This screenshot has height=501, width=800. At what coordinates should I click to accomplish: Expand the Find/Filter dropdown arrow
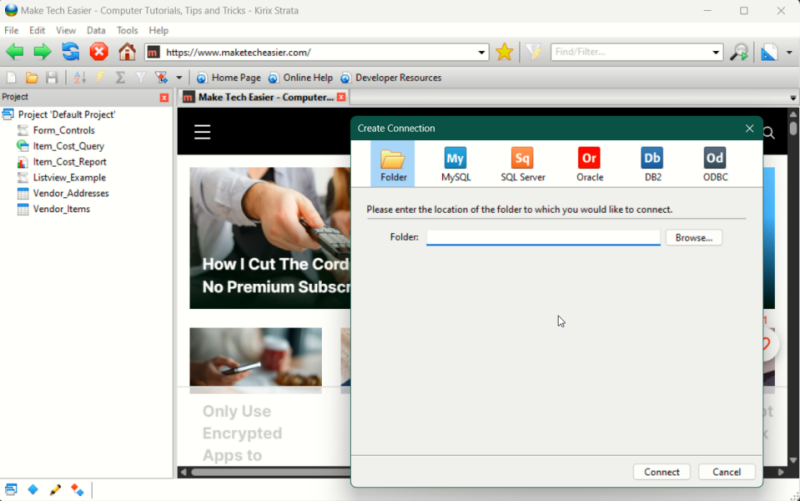715,52
